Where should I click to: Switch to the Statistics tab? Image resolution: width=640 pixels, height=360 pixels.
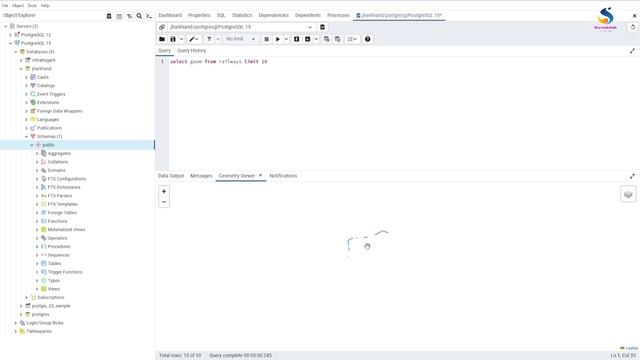click(x=242, y=16)
